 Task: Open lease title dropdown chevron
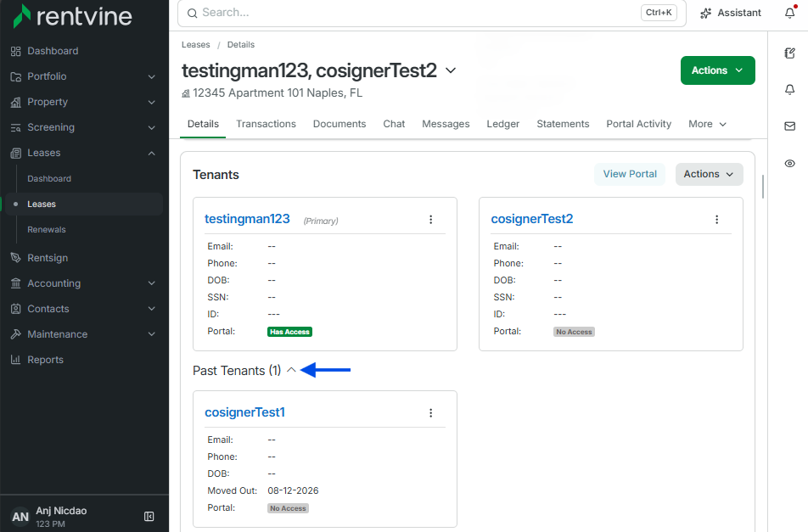[451, 70]
